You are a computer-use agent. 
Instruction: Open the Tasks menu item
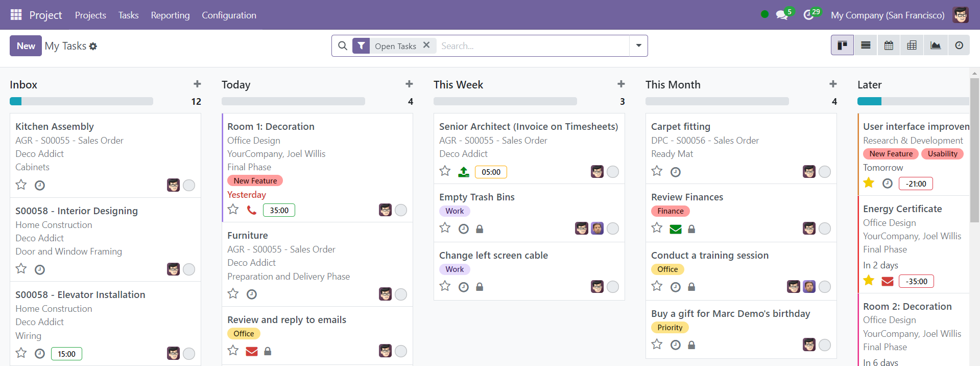[x=128, y=15]
